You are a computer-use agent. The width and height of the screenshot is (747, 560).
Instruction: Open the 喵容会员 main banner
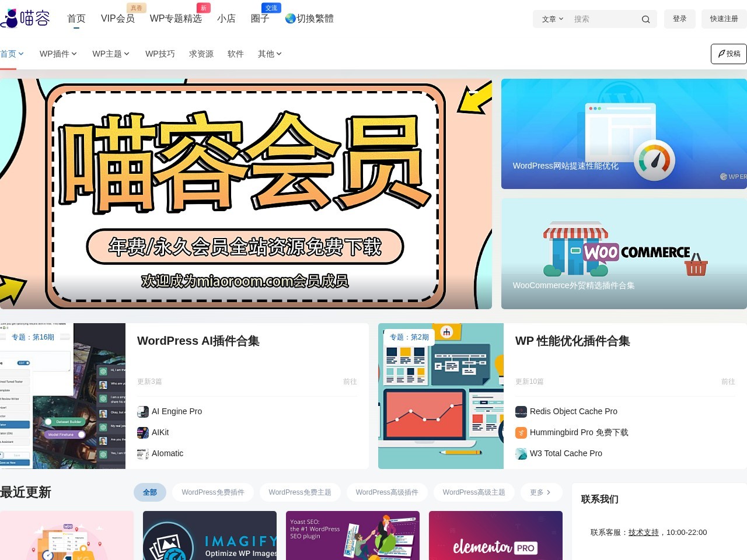point(246,194)
